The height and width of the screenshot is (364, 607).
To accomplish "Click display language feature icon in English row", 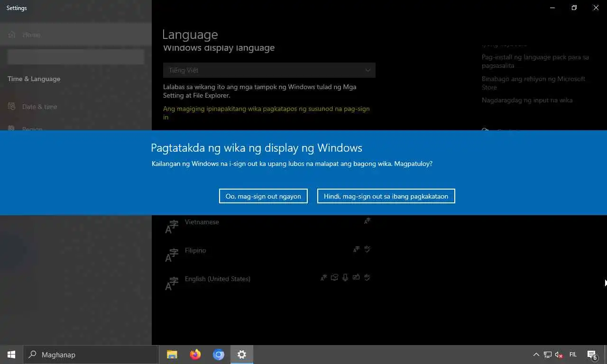I will pyautogui.click(x=324, y=278).
